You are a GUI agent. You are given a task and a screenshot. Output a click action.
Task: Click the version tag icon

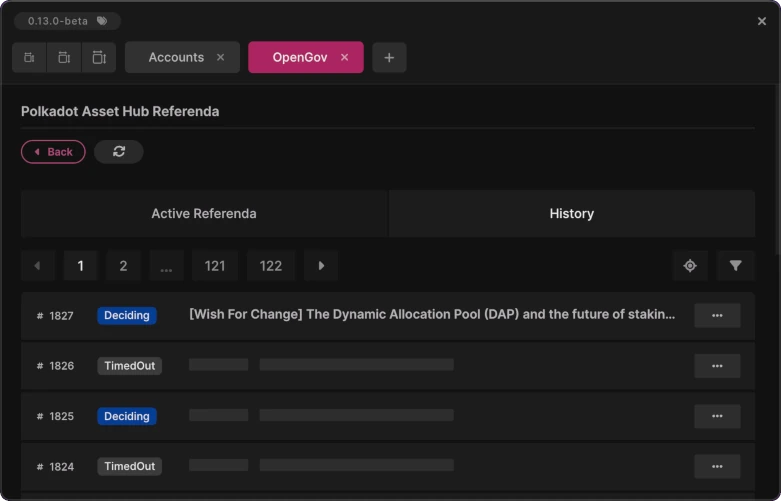(x=102, y=21)
